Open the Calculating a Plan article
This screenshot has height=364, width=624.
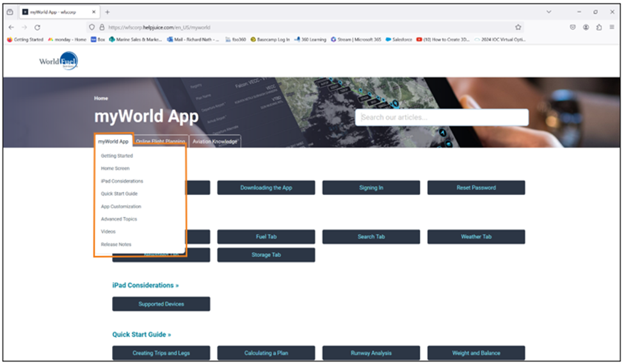[266, 353]
